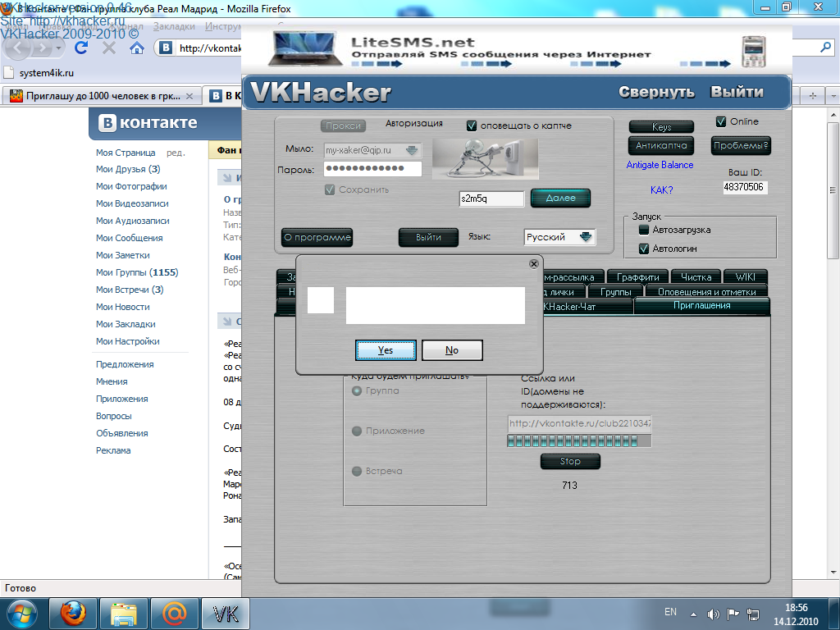Click 'Свернуть' to minimize VKHacker
The height and width of the screenshot is (630, 840).
tap(656, 92)
